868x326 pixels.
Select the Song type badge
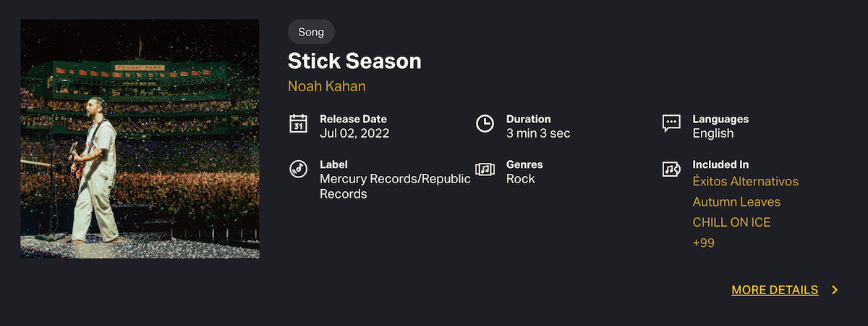tap(311, 32)
